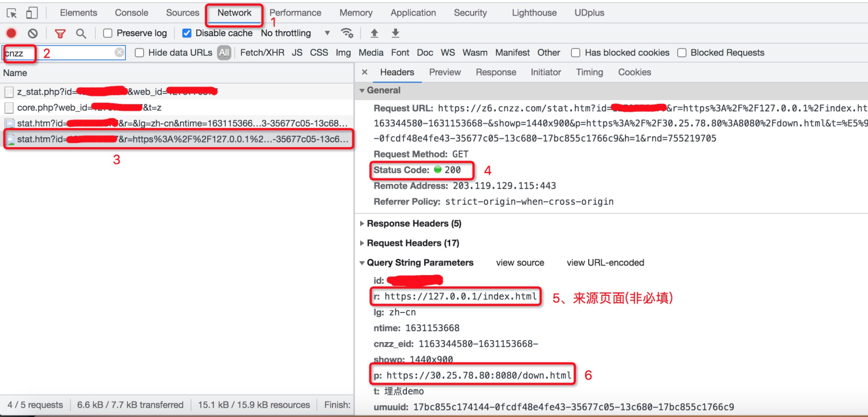Image resolution: width=868 pixels, height=417 pixels.
Task: Stop recording network log
Action: coord(12,33)
